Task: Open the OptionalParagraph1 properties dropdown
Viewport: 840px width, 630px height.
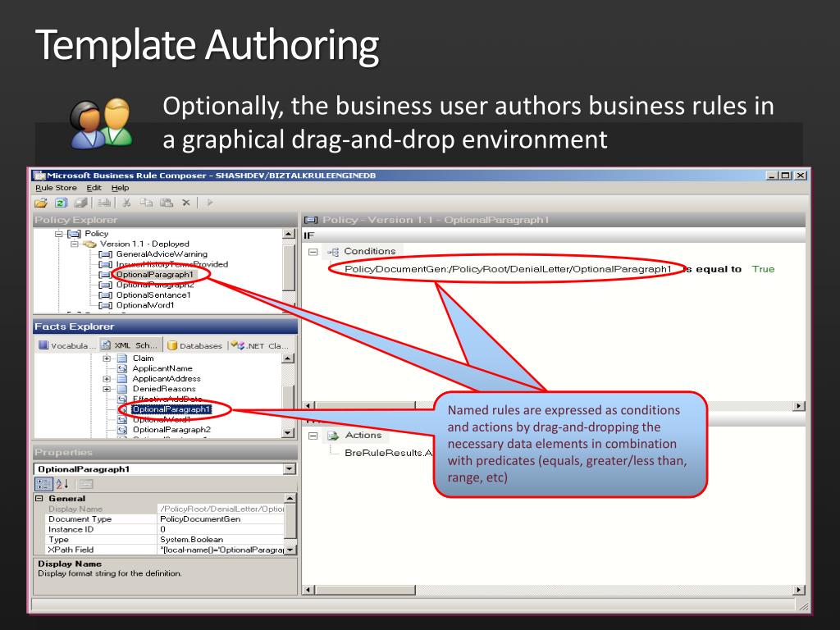Action: point(290,469)
